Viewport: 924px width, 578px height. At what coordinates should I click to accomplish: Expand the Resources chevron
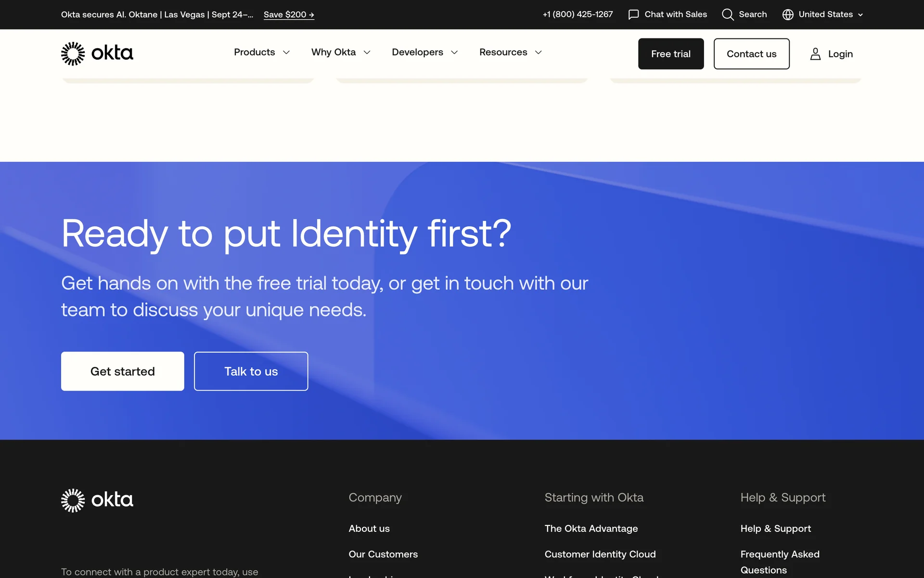click(x=539, y=53)
